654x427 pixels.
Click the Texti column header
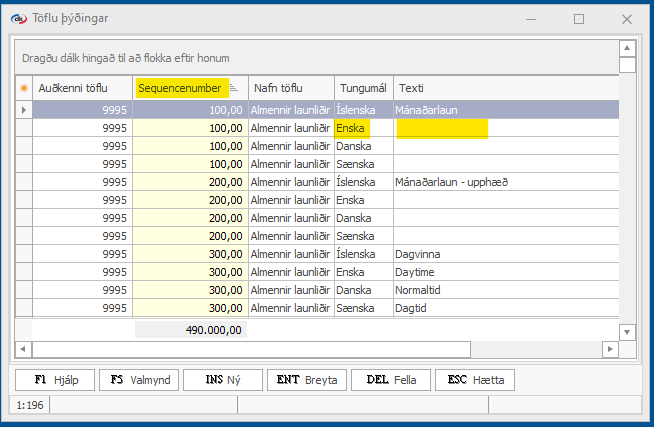point(506,88)
